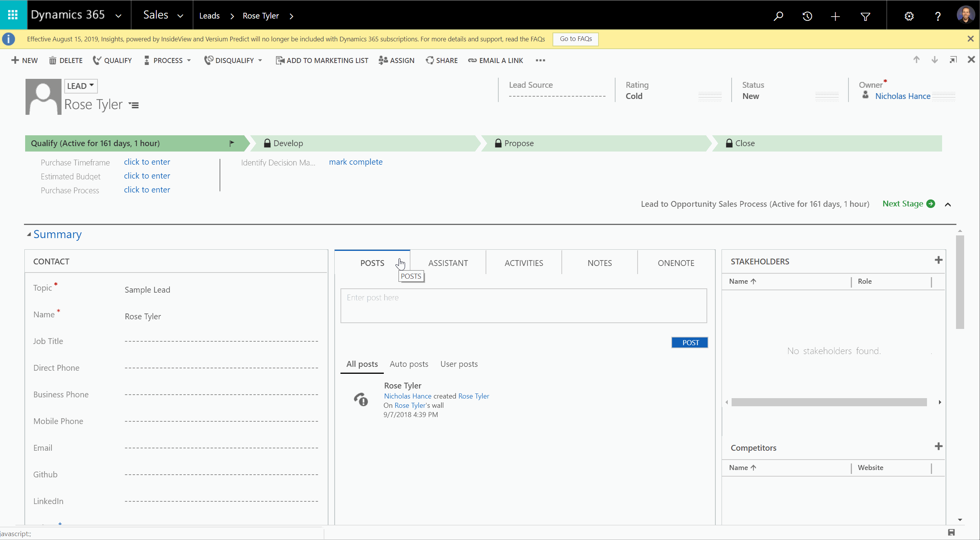Screen dimensions: 980x540
Task: Click QUALIFY command
Action: [x=113, y=60]
